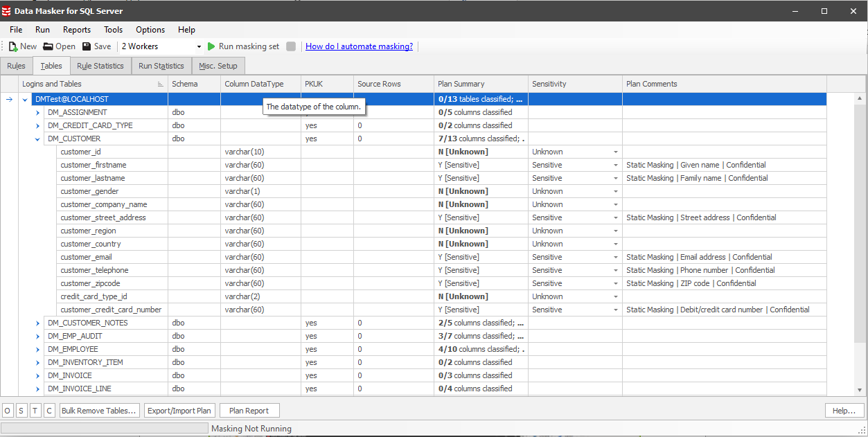Collapse the DM_CUSTOMER table node
This screenshot has width=868, height=437.
pos(38,139)
